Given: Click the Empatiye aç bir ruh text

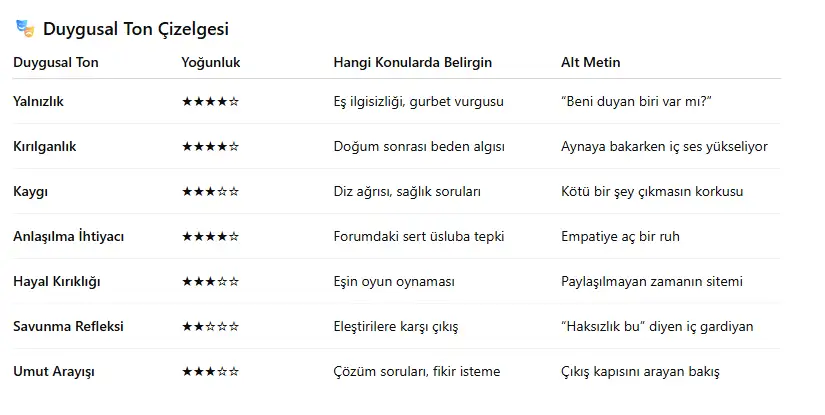Looking at the screenshot, I should tap(620, 236).
